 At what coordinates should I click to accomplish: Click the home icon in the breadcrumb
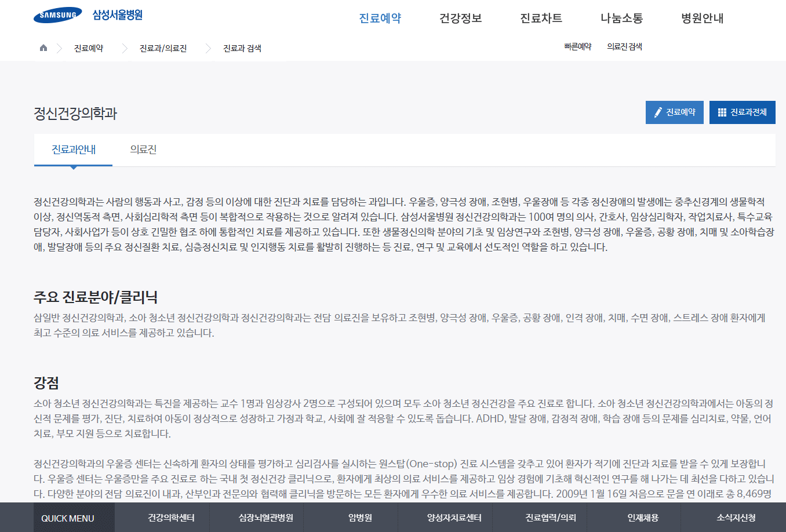[43, 48]
